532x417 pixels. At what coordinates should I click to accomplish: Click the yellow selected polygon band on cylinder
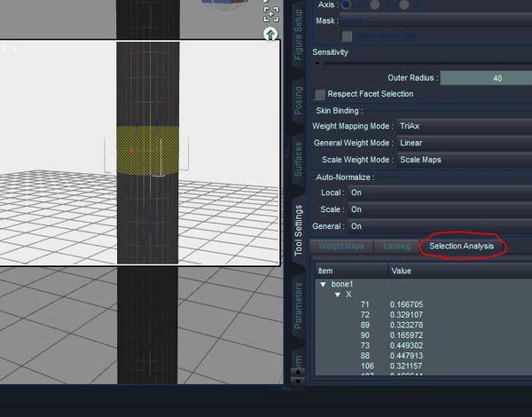coord(147,149)
